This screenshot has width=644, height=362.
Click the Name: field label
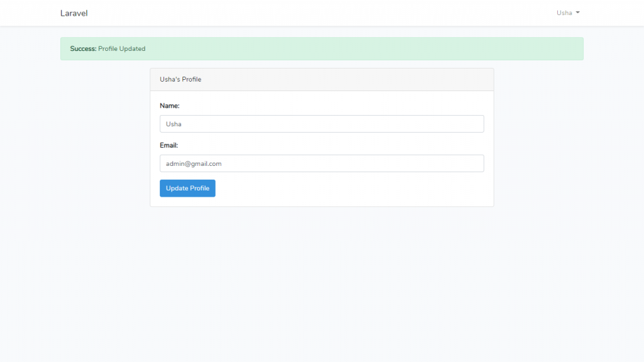tap(169, 106)
